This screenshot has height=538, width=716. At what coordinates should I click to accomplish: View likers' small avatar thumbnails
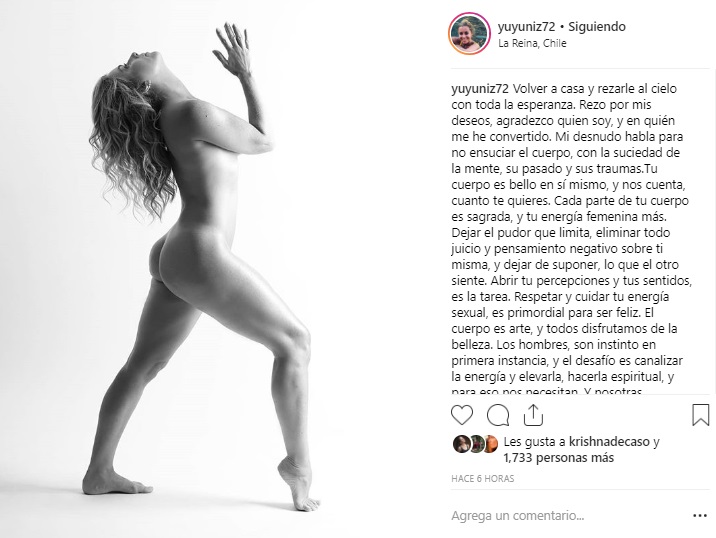(475, 443)
